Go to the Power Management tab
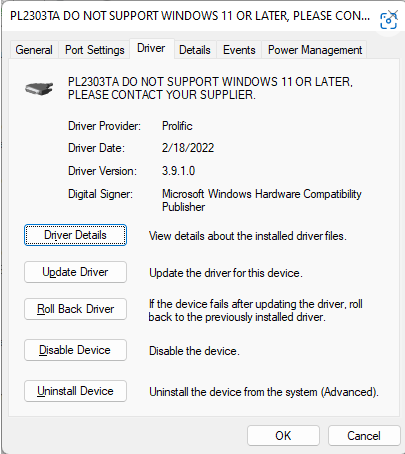Image resolution: width=405 pixels, height=454 pixels. click(315, 50)
